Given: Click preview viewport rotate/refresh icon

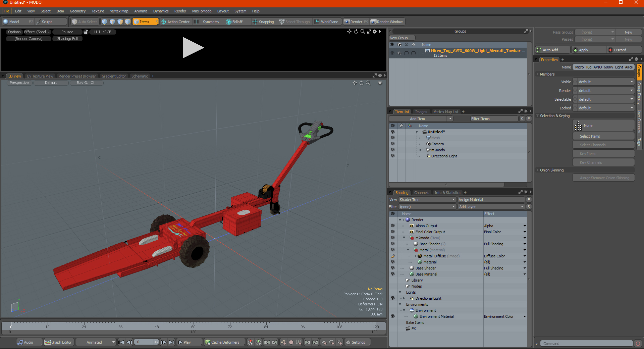Looking at the screenshot, I should pyautogui.click(x=356, y=32).
